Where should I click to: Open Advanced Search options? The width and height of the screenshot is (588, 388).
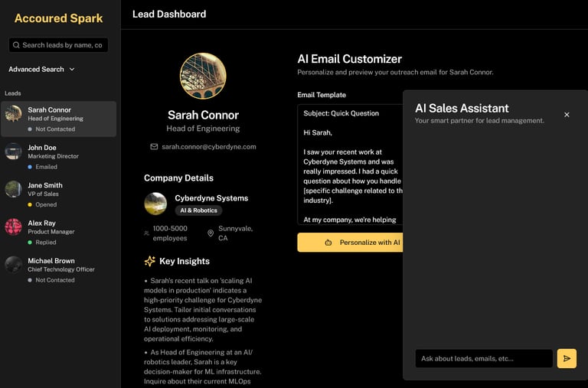(x=41, y=70)
